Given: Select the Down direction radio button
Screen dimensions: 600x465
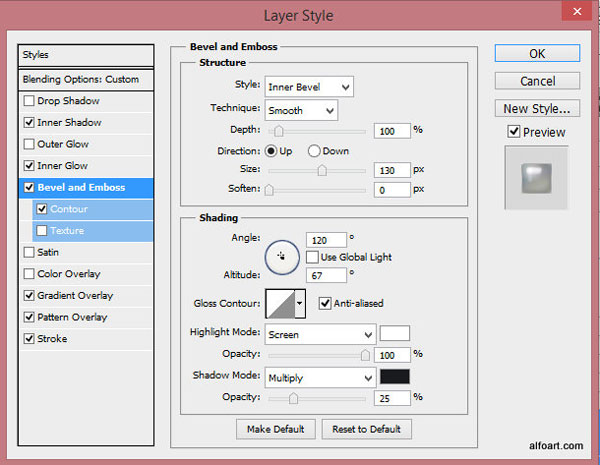Looking at the screenshot, I should point(314,151).
